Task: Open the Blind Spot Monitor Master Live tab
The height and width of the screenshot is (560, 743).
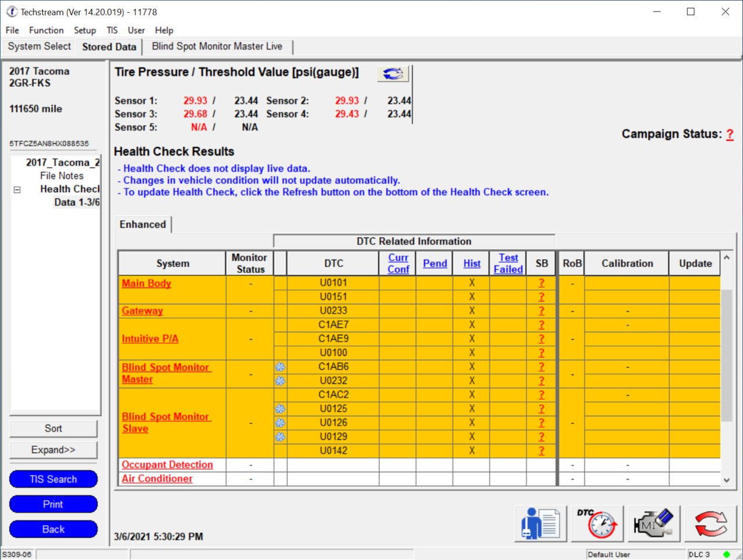Action: (217, 46)
